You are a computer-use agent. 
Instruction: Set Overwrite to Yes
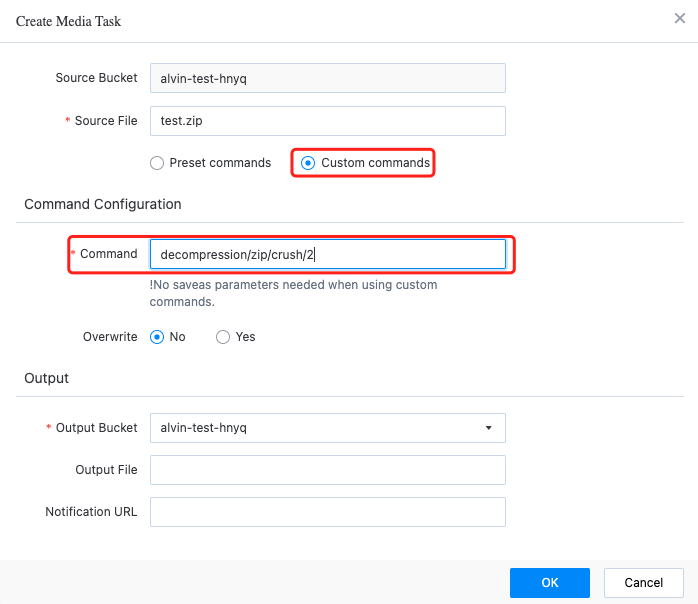223,337
